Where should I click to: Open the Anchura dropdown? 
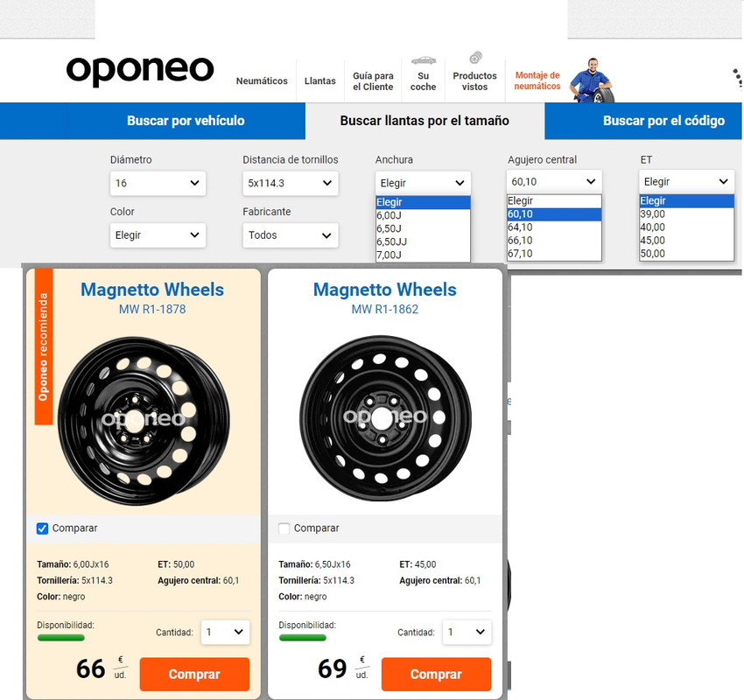coord(423,183)
